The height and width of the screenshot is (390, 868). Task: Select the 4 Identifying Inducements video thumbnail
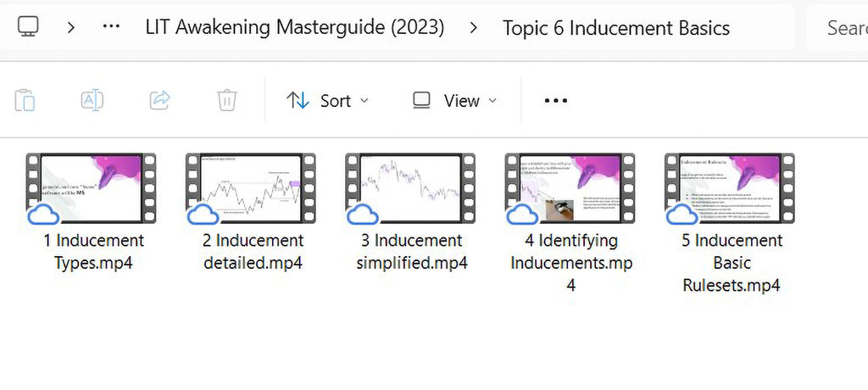point(570,188)
